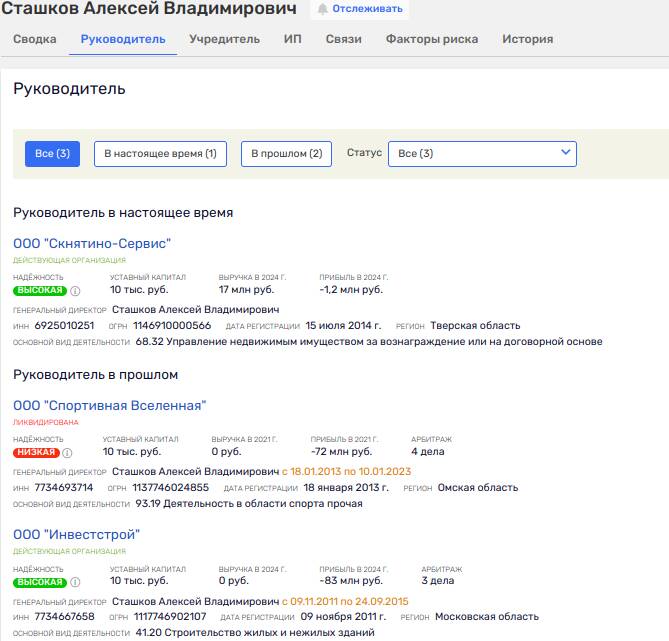669x641 pixels.
Task: Click profit value -83 млн руб.
Action: pyautogui.click(x=351, y=580)
